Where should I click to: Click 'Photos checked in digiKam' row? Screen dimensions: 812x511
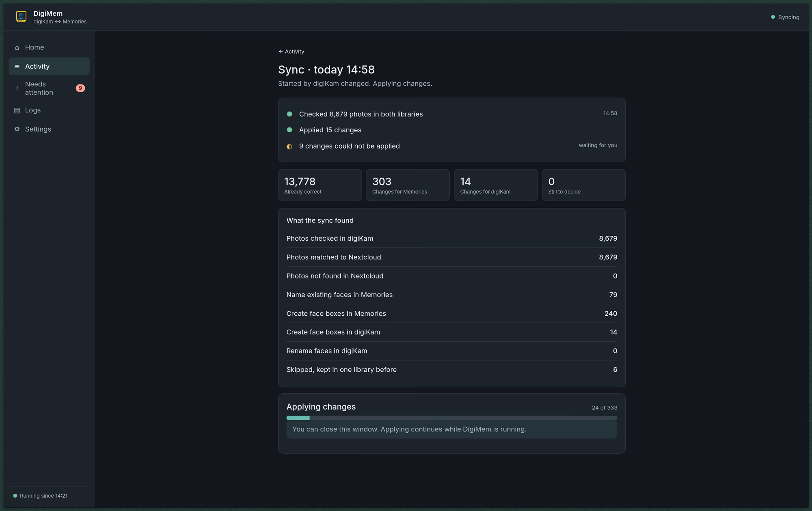click(451, 238)
